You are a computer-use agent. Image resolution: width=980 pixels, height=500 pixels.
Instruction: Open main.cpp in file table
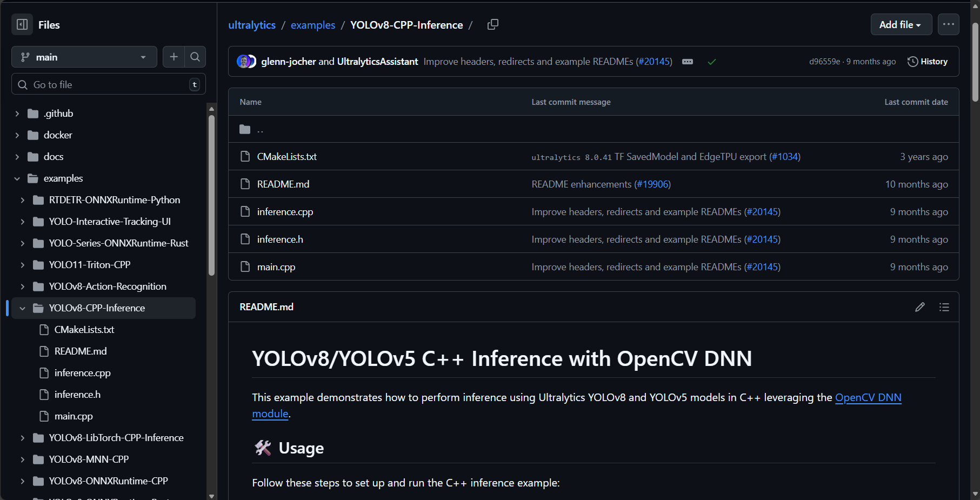coord(276,267)
